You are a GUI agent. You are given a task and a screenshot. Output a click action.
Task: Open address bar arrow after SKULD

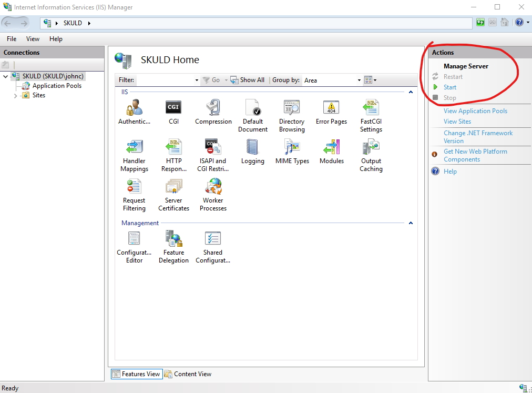[x=89, y=23]
